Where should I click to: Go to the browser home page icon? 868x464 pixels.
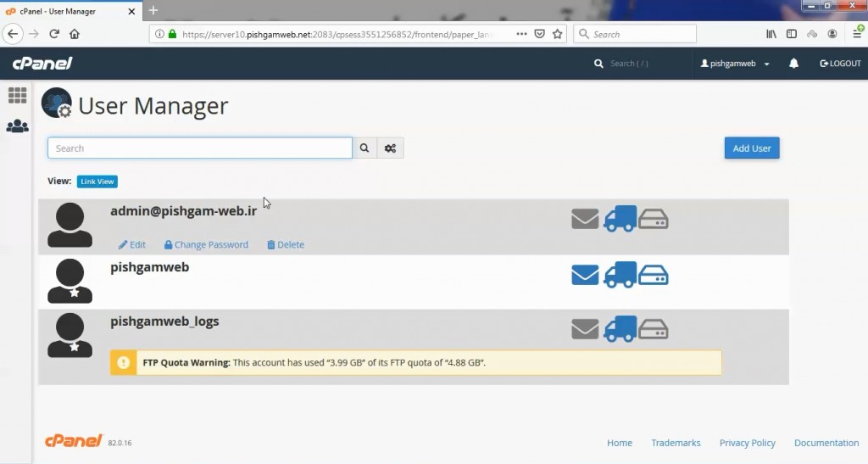pyautogui.click(x=75, y=34)
